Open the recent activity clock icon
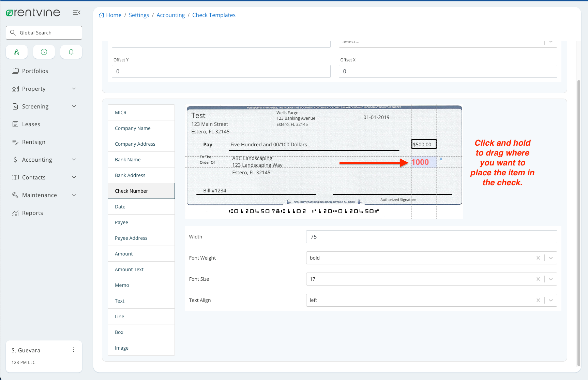This screenshot has width=588, height=380. 44,52
